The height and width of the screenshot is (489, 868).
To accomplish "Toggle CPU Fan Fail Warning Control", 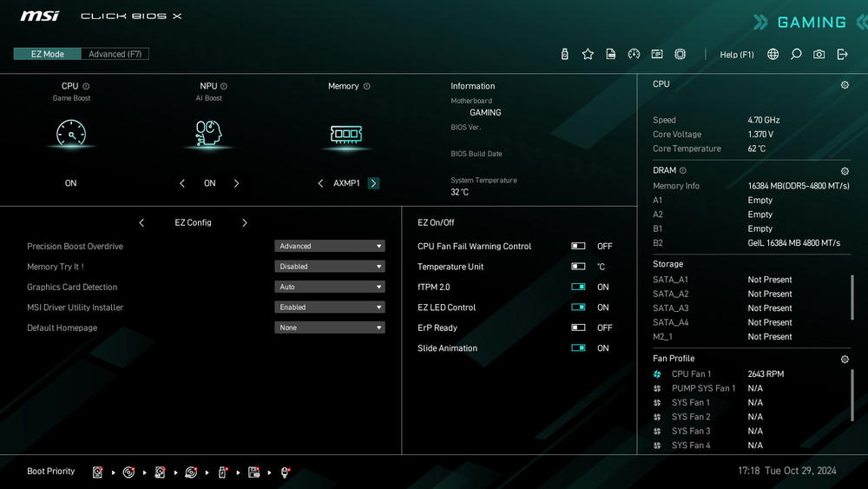I will click(x=578, y=247).
